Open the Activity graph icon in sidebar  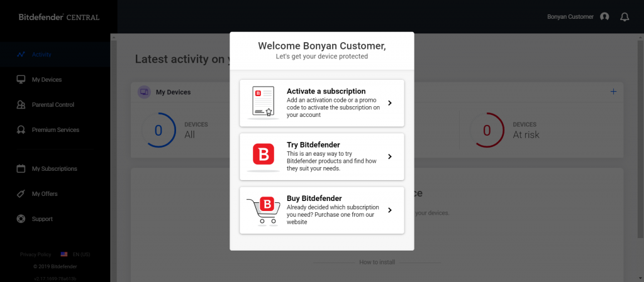tap(21, 54)
